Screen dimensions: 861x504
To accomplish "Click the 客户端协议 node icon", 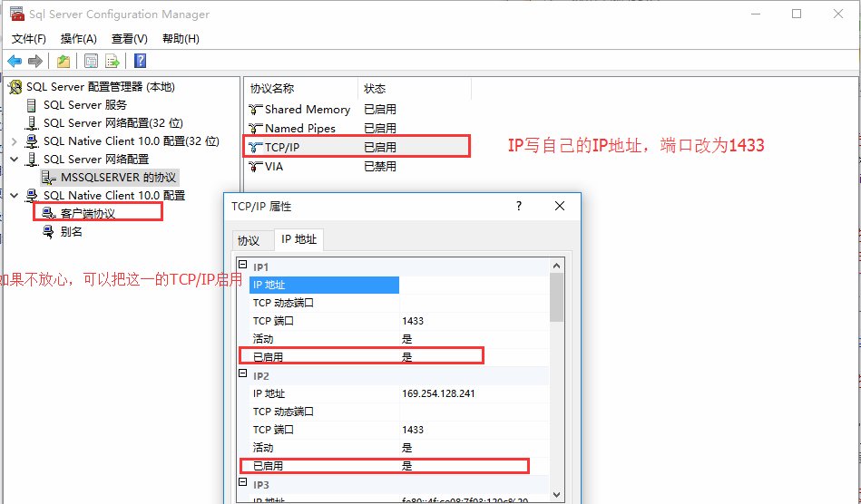I will click(49, 213).
